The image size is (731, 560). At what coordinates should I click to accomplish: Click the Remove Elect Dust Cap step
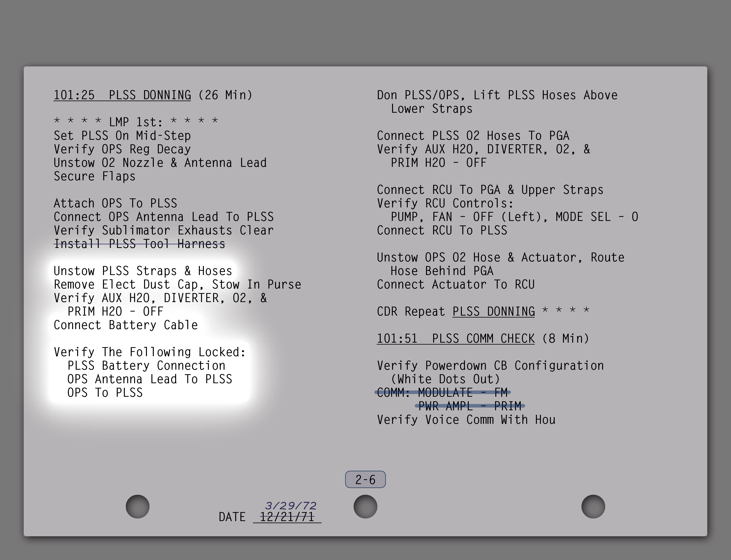(177, 285)
